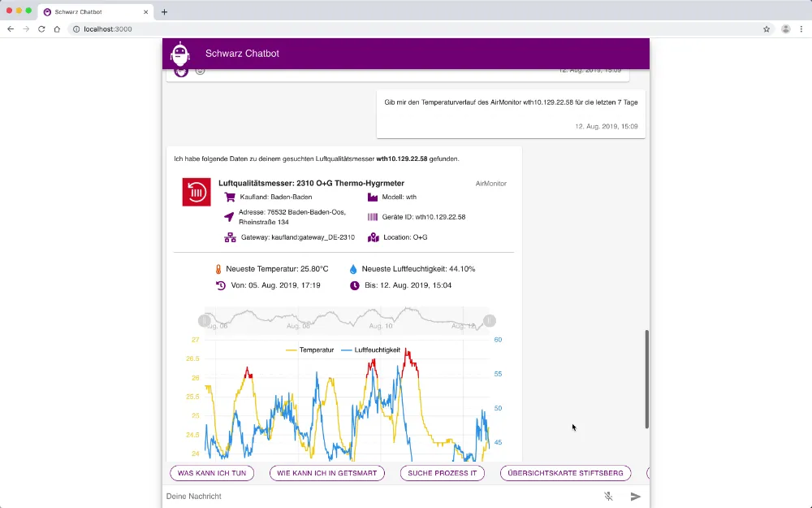Screen dimensions: 812x508
Task: Go to the browser home page
Action: [57, 29]
